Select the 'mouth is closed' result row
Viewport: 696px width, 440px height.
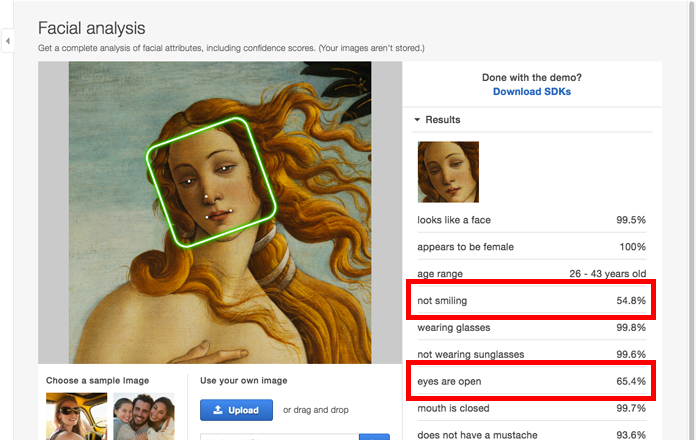point(531,408)
